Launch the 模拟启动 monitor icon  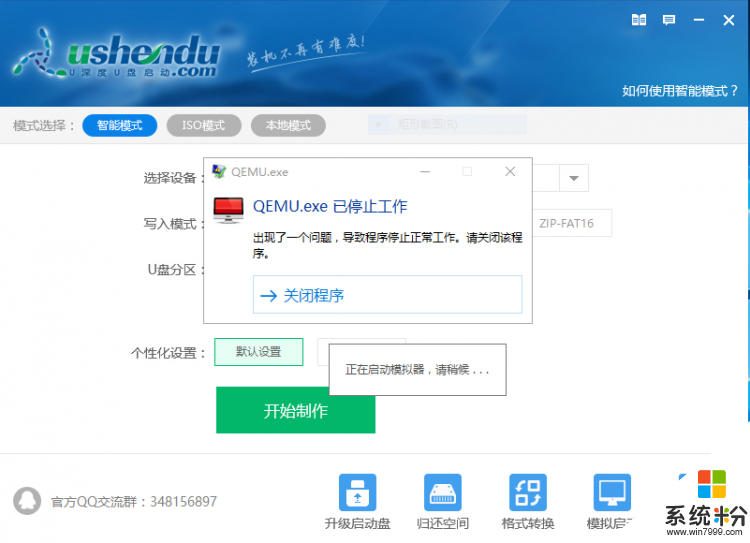tap(612, 492)
